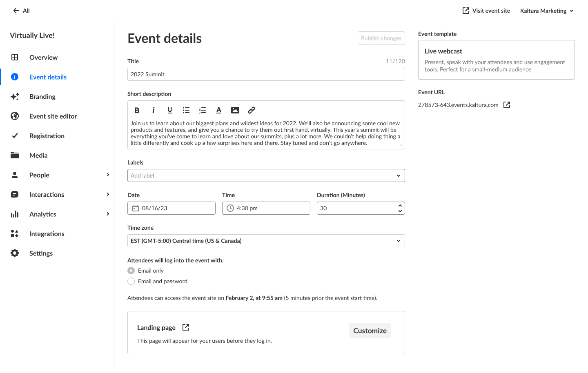Apply italic formatting in description editor
The image size is (588, 373).
(x=154, y=110)
